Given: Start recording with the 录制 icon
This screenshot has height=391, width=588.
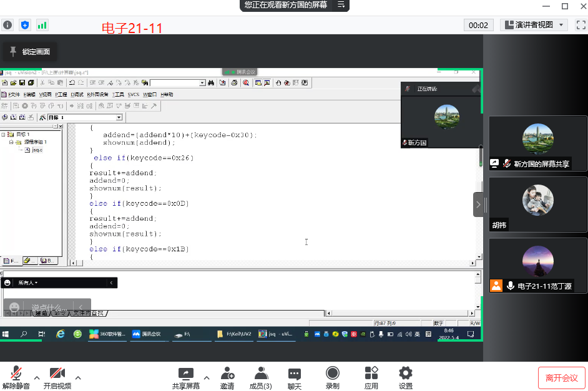Looking at the screenshot, I should (x=333, y=374).
